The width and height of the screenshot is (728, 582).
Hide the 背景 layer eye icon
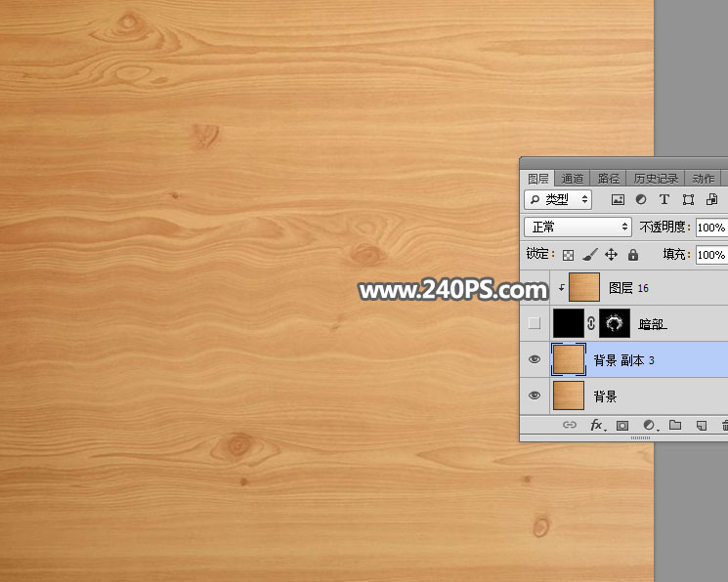point(535,395)
